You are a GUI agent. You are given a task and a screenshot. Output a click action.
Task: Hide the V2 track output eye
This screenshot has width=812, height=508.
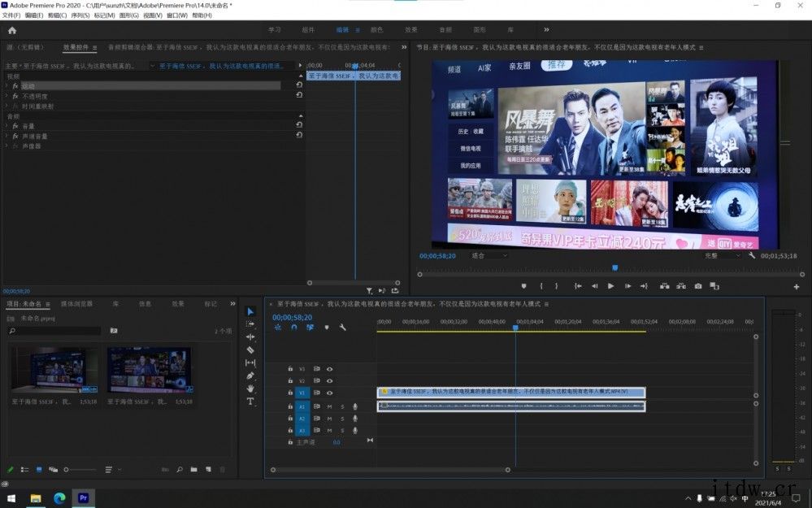pyautogui.click(x=329, y=381)
